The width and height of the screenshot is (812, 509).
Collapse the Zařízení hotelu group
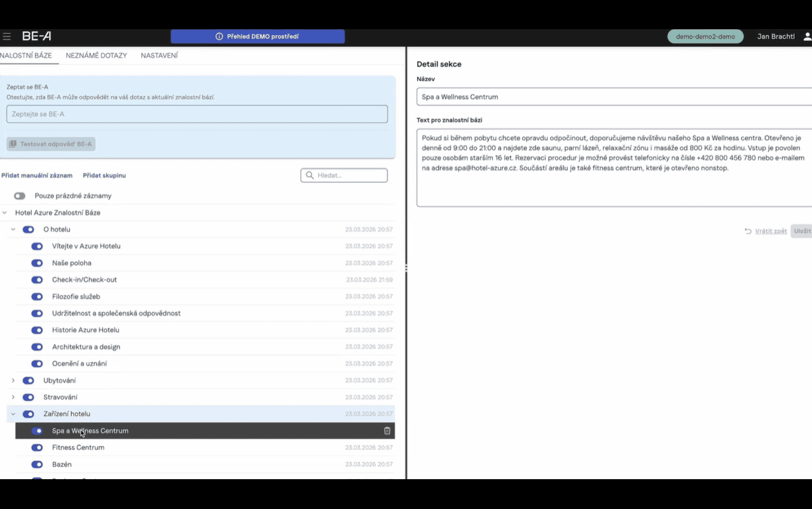[x=13, y=414]
